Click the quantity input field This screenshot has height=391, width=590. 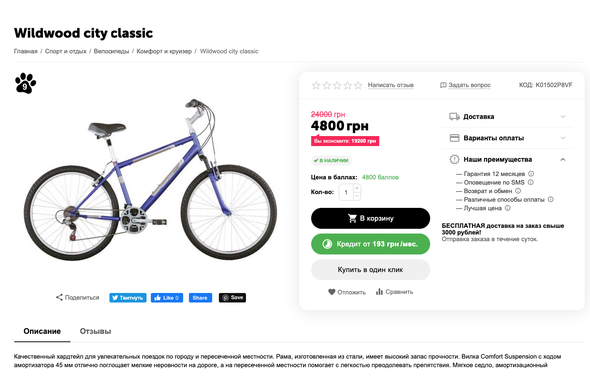346,192
